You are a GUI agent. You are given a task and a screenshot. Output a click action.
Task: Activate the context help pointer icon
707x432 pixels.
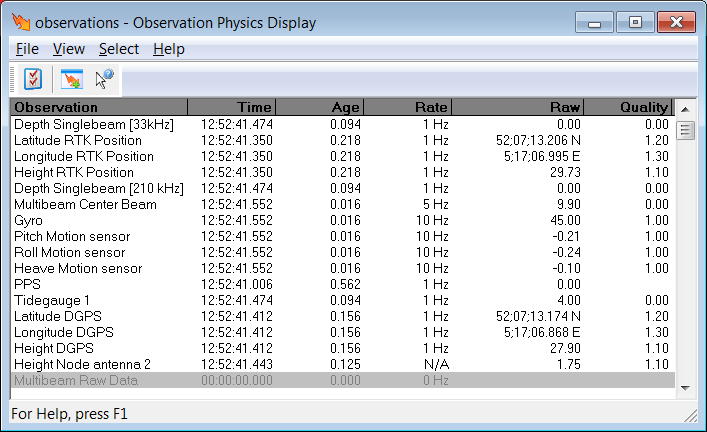(x=104, y=80)
